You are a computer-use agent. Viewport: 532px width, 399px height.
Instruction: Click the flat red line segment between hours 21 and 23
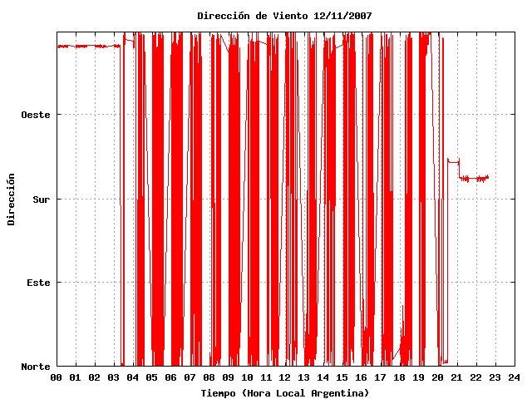[474, 178]
